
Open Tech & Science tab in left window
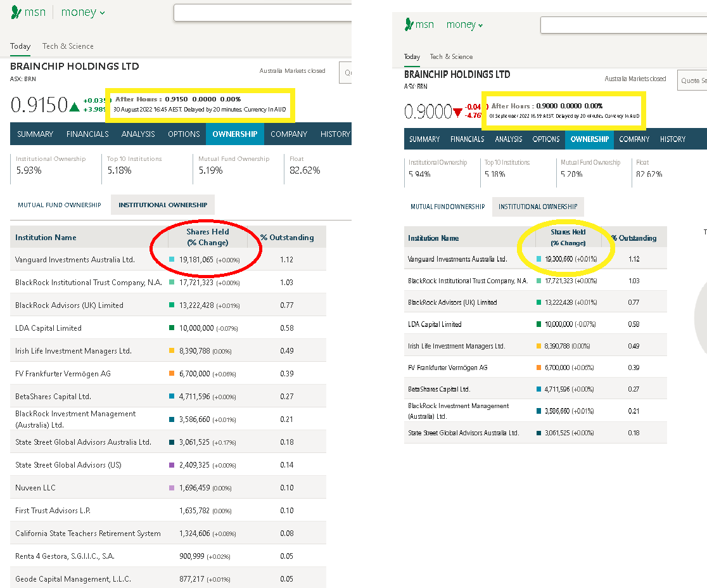[x=68, y=46]
